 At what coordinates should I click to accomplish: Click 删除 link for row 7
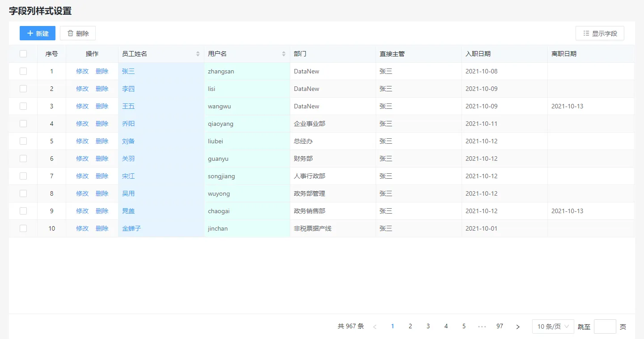(102, 176)
